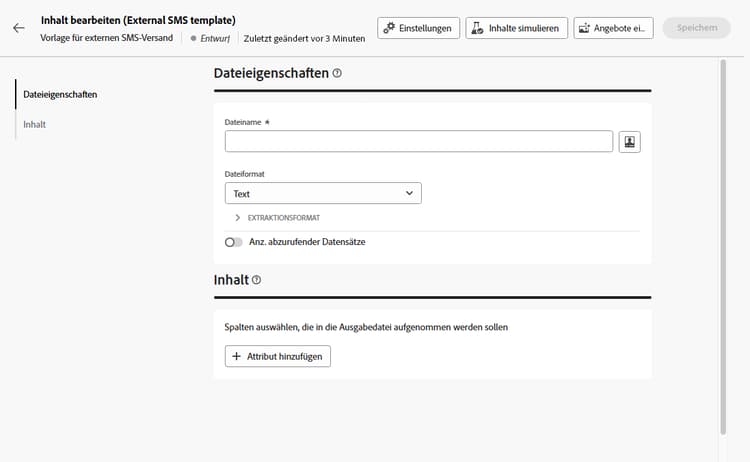
Task: Click the Speichern button
Action: pyautogui.click(x=696, y=28)
